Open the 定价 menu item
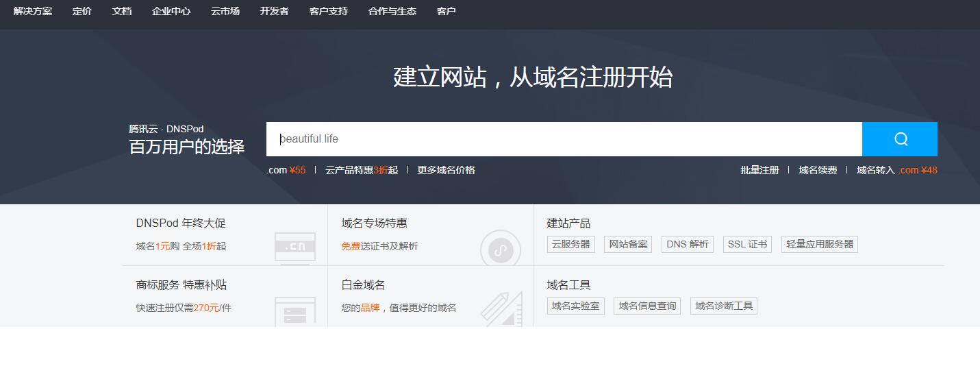The height and width of the screenshot is (377, 980). click(x=82, y=11)
